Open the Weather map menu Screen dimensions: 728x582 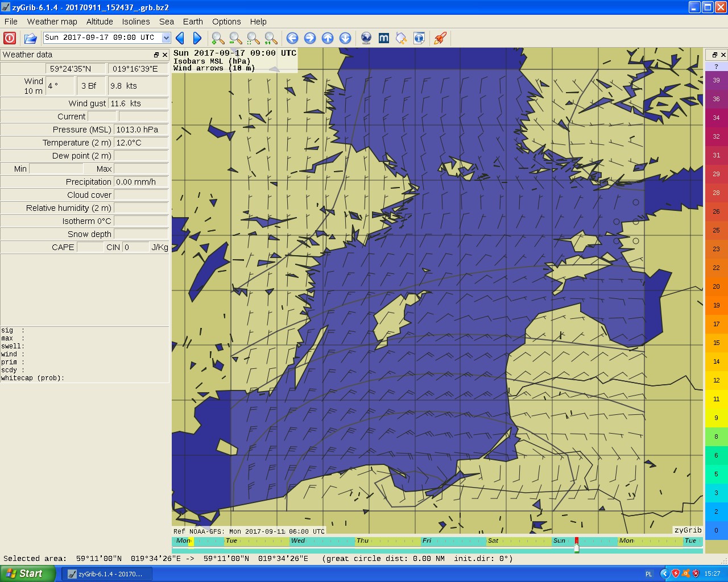pyautogui.click(x=52, y=22)
